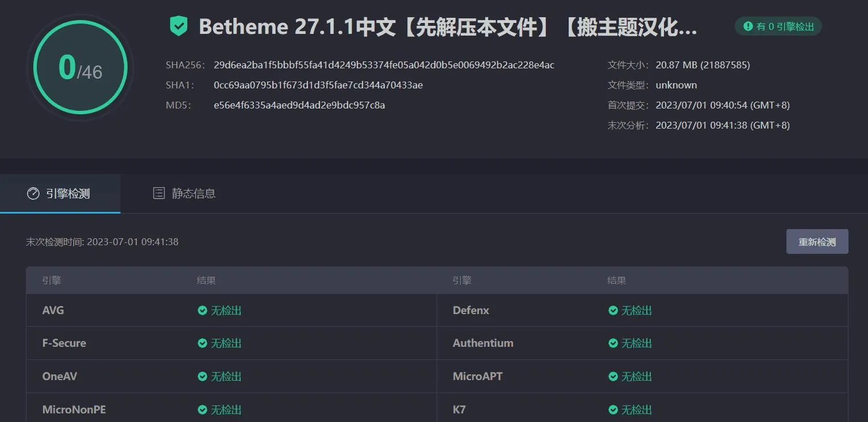The image size is (868, 422).
Task: Click the AVG engine name
Action: tap(53, 311)
